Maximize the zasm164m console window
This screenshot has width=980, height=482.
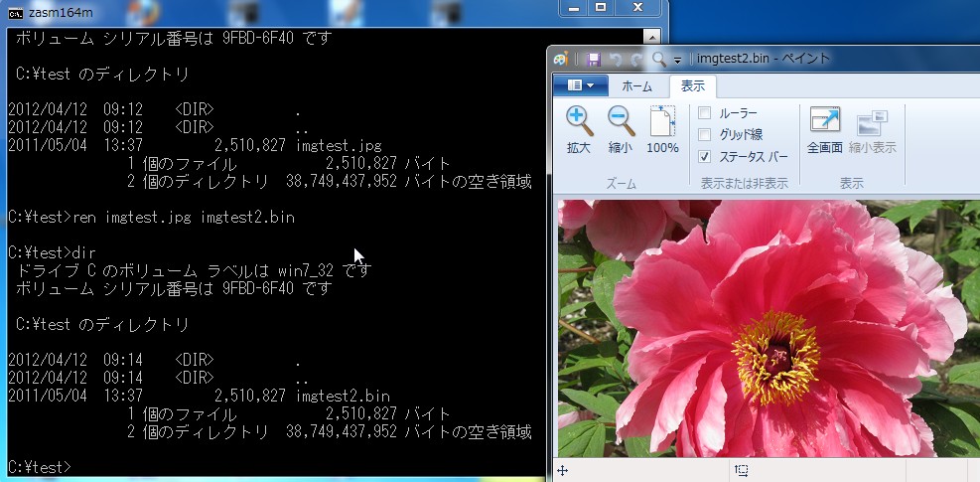tap(601, 8)
